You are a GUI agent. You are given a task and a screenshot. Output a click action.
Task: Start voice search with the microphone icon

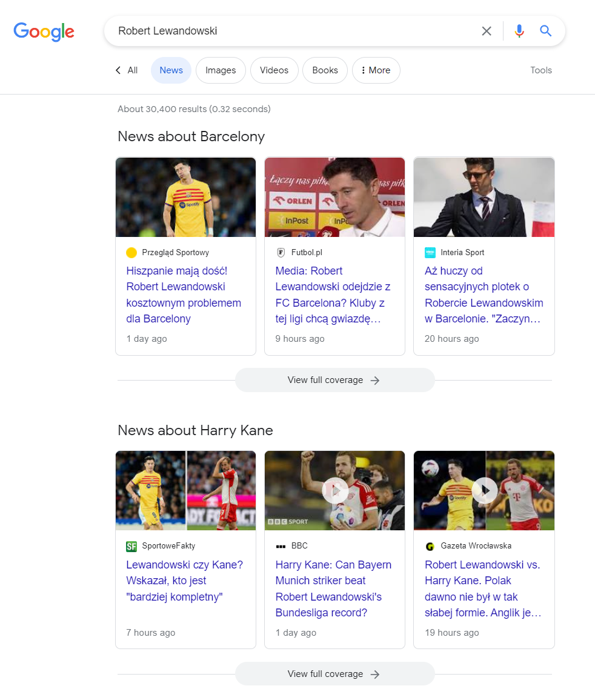[519, 31]
